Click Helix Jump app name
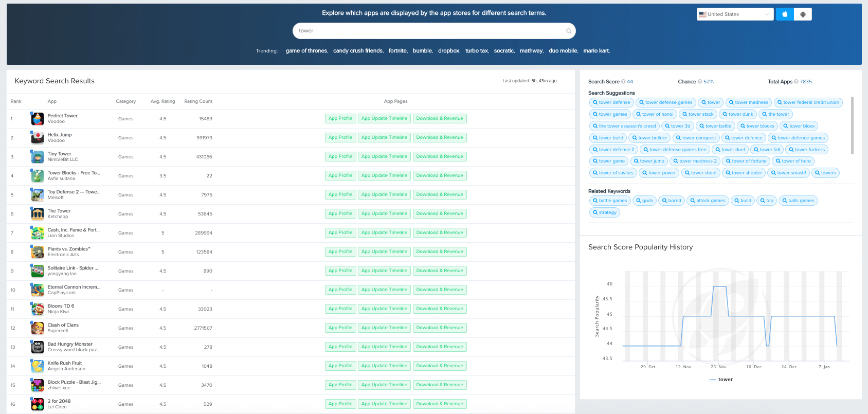868x414 pixels. (60, 135)
